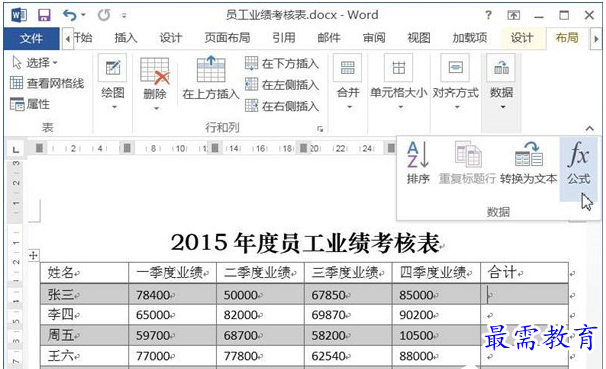Click the 李四 name cell
Screen dimensions: 606x369
point(84,315)
